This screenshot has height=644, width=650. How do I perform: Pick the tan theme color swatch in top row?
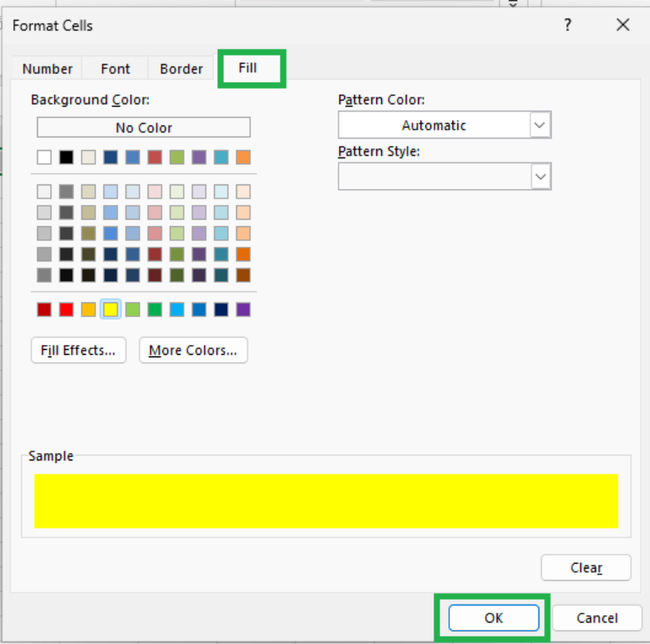pos(89,157)
